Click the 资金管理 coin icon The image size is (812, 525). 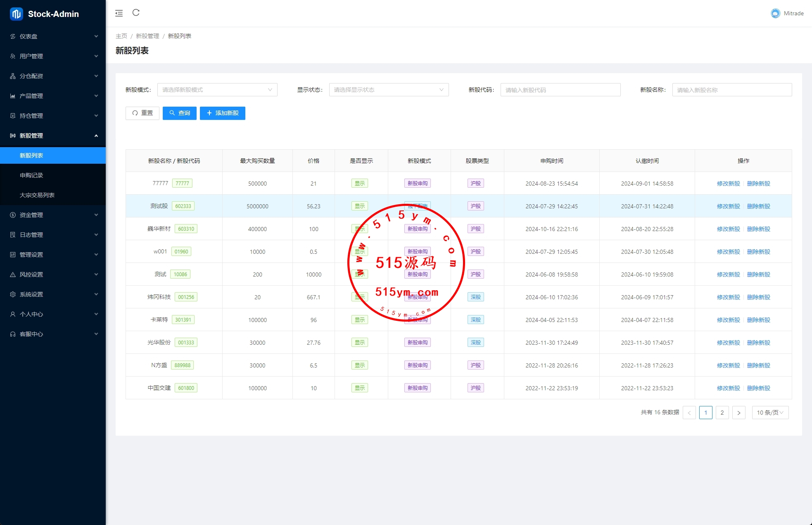click(x=13, y=215)
